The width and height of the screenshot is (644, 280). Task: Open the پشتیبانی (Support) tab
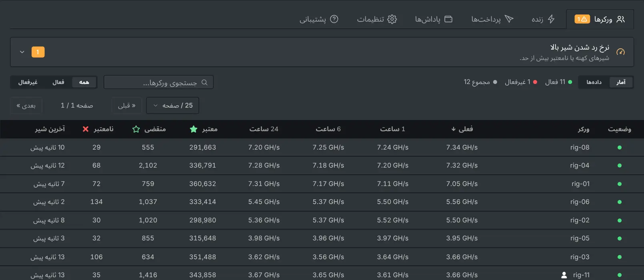click(x=319, y=19)
